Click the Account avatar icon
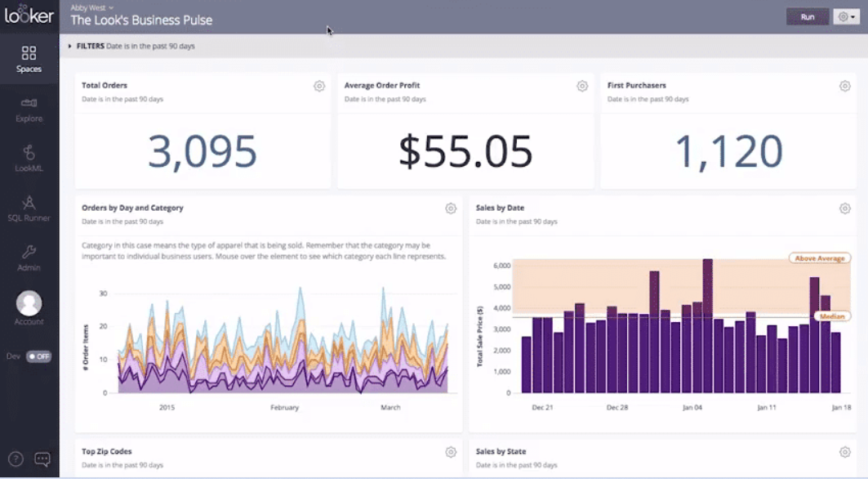Image resolution: width=868 pixels, height=479 pixels. pyautogui.click(x=29, y=305)
